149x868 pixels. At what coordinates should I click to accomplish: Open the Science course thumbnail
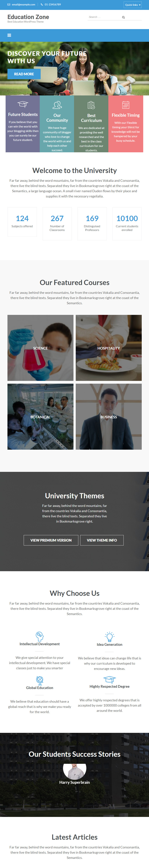(40, 348)
